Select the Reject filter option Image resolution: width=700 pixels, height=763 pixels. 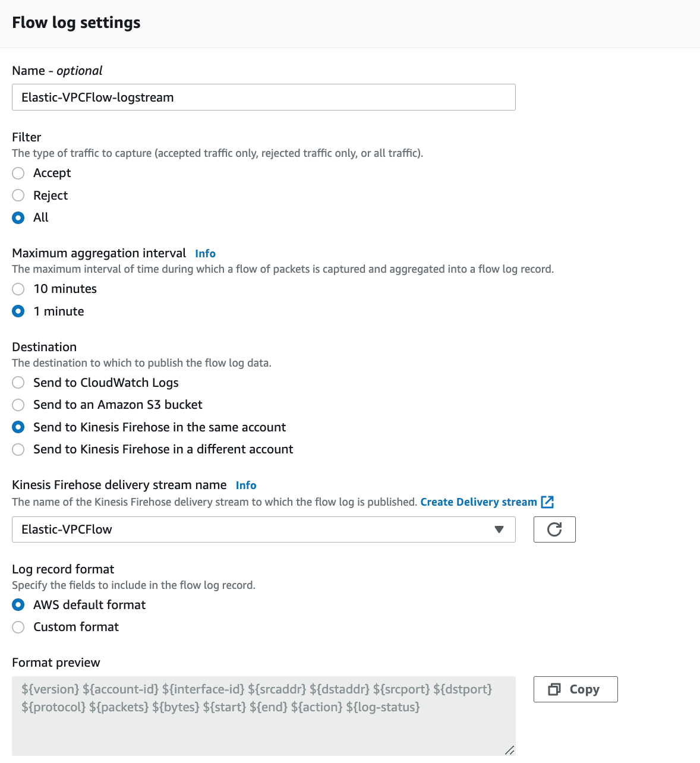pos(18,196)
